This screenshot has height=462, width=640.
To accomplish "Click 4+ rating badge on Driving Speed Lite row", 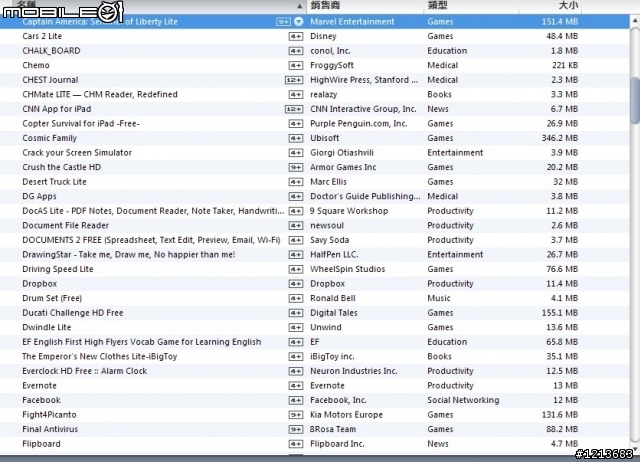I will (296, 269).
